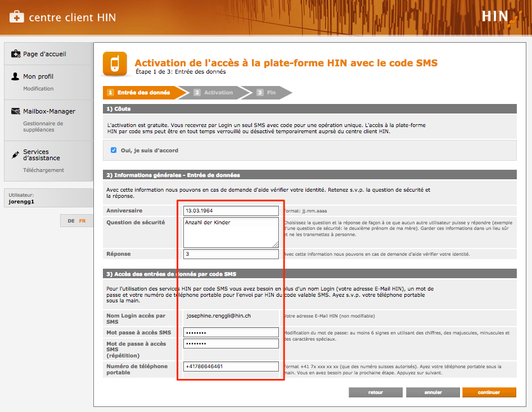Screen dimensions: 532x412
Task: Click the Question de sécurité text area
Action: (231, 232)
